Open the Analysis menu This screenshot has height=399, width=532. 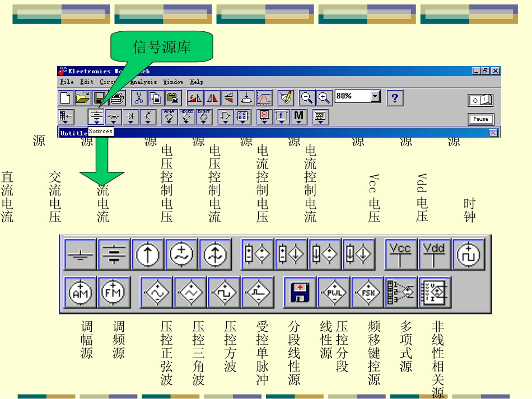coord(143,82)
